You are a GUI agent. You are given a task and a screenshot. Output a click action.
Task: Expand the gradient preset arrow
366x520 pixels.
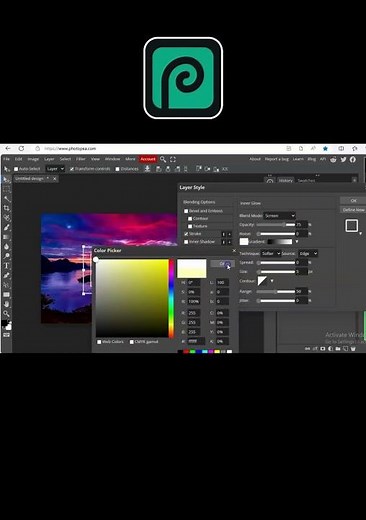[297, 241]
